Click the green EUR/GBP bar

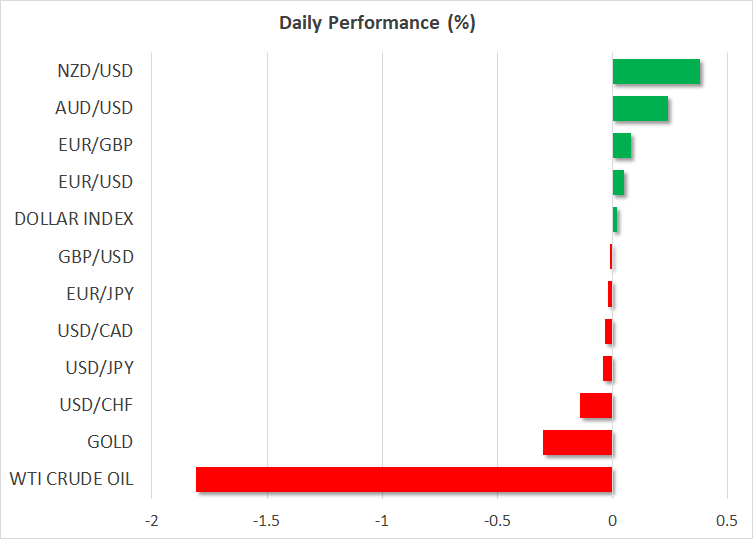(x=621, y=145)
